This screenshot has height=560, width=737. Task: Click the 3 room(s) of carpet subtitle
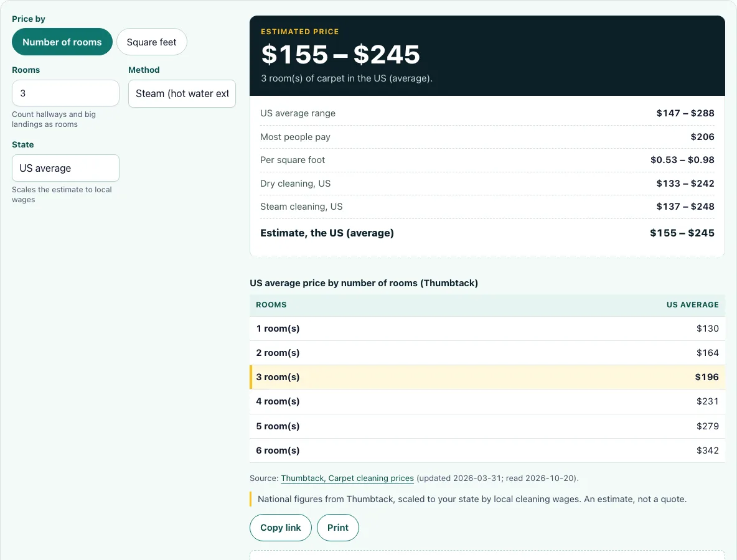click(x=347, y=78)
